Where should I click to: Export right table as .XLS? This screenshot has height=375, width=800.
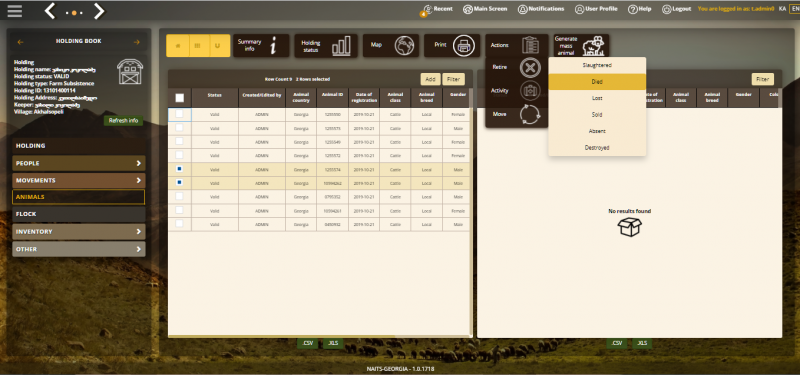click(642, 343)
